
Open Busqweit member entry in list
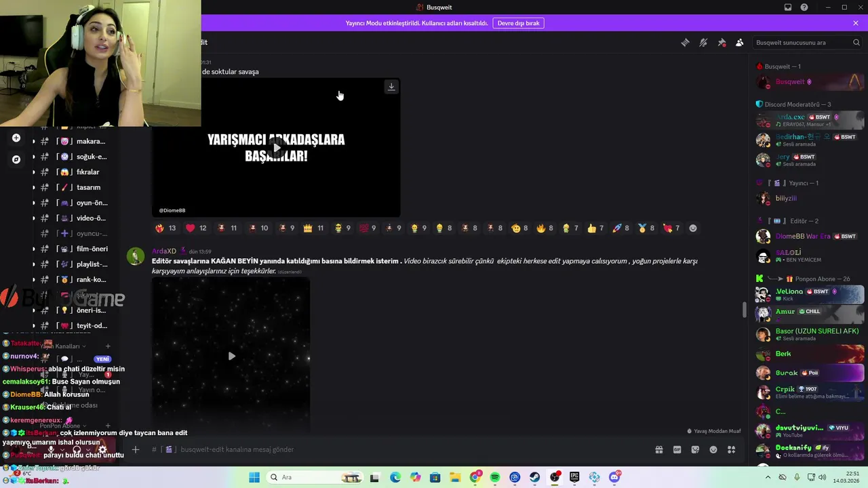coord(810,82)
